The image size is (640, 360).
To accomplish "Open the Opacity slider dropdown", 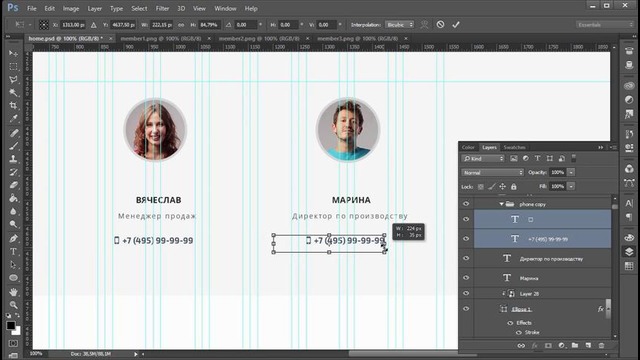I will (571, 172).
